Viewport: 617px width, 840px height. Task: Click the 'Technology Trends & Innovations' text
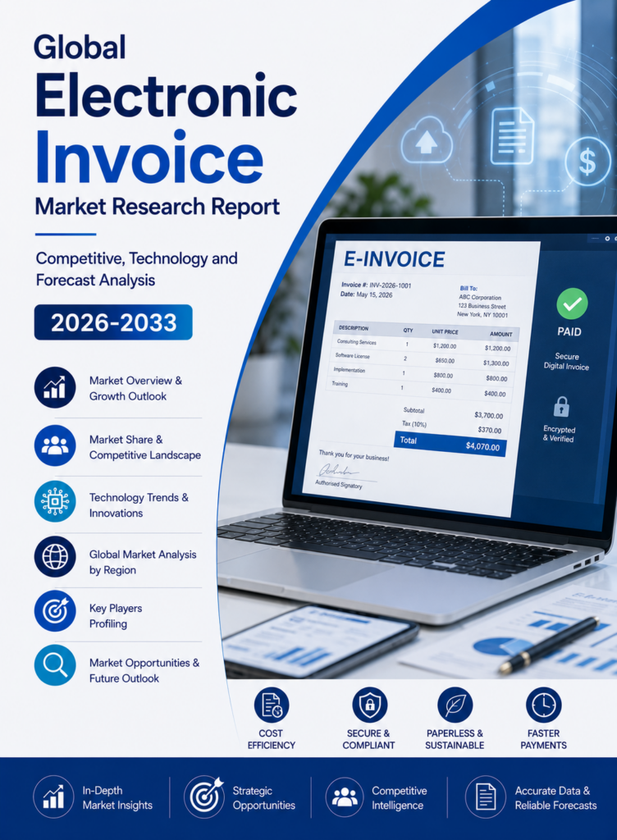139,505
